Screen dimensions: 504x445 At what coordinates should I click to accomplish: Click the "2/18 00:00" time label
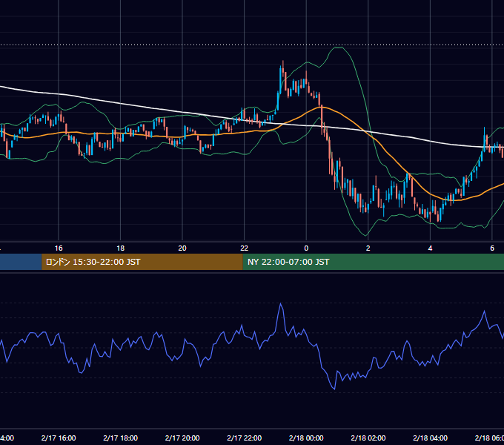pyautogui.click(x=306, y=438)
